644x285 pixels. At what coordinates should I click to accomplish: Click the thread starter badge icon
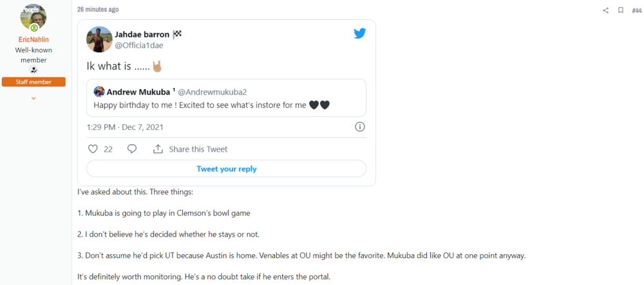pyautogui.click(x=33, y=70)
